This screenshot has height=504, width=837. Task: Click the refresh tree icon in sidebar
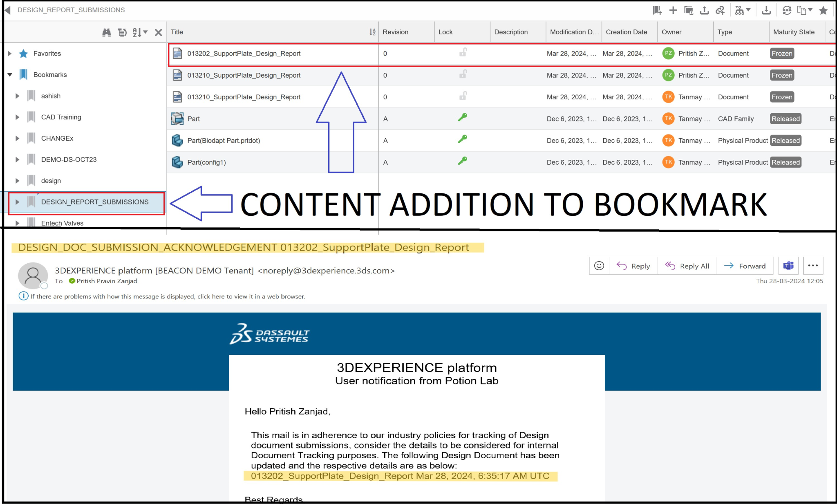122,32
